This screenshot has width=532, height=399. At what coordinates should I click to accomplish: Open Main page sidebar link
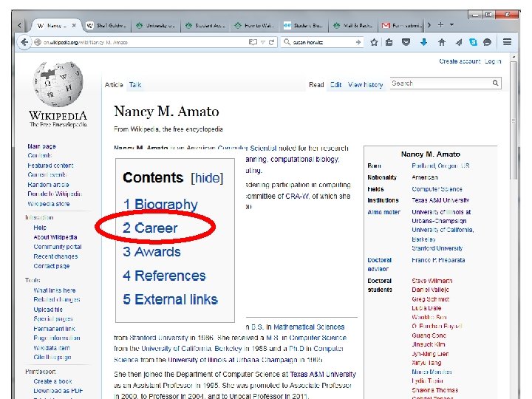coord(41,146)
